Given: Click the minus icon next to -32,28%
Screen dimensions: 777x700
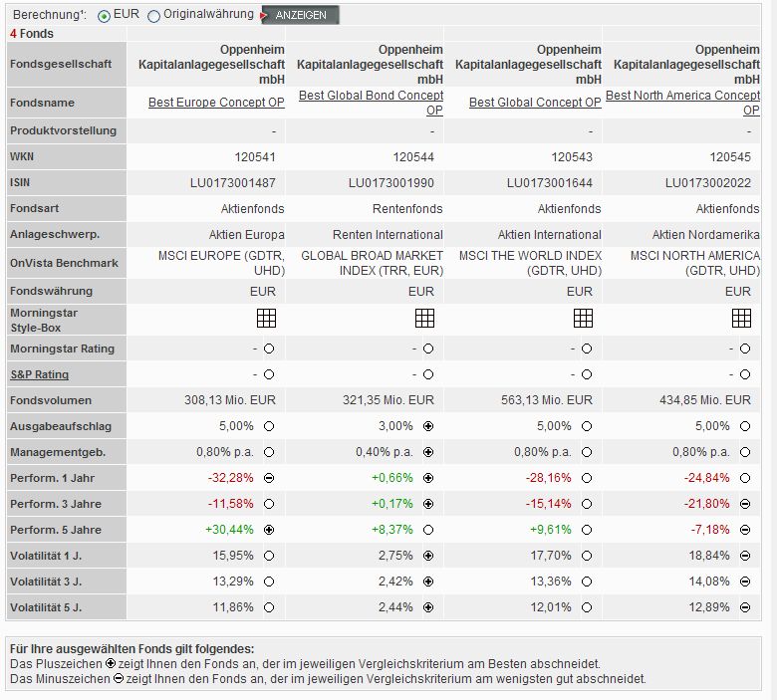Looking at the screenshot, I should [269, 478].
